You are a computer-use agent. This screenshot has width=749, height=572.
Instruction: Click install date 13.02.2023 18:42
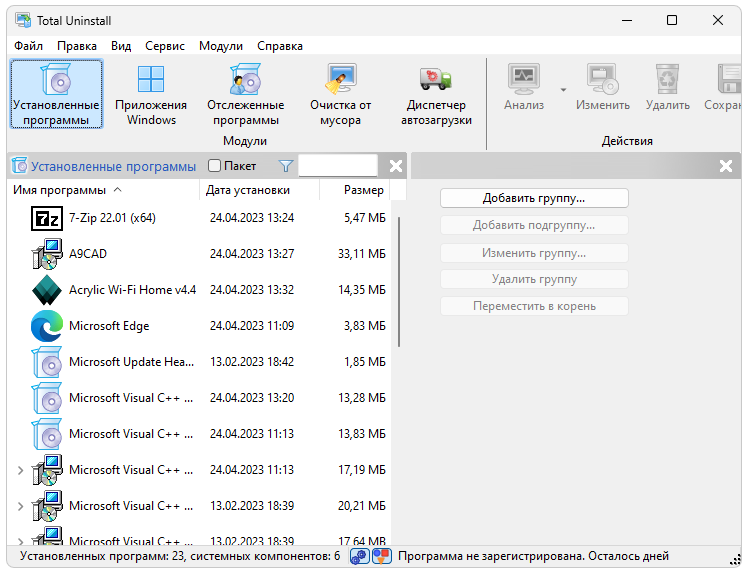pos(252,362)
